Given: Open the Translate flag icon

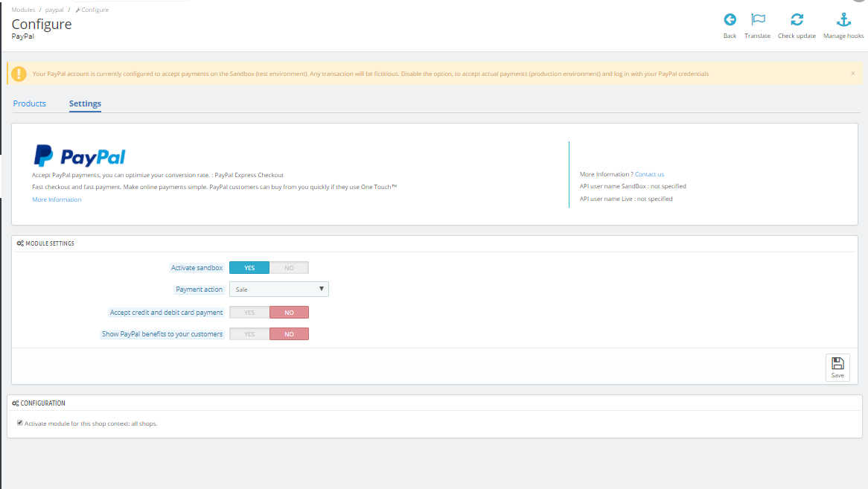Looking at the screenshot, I should pos(758,20).
